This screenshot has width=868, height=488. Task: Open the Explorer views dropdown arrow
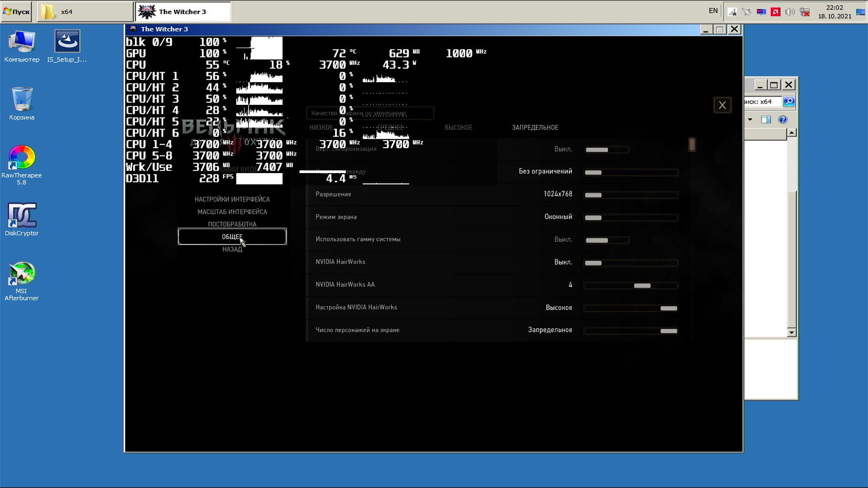point(750,120)
